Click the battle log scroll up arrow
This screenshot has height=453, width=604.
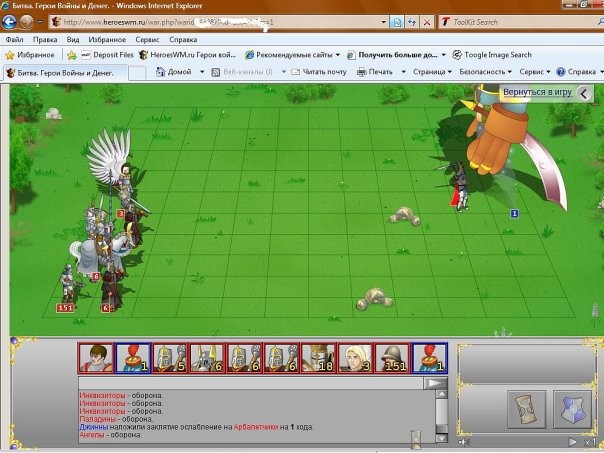click(x=441, y=394)
